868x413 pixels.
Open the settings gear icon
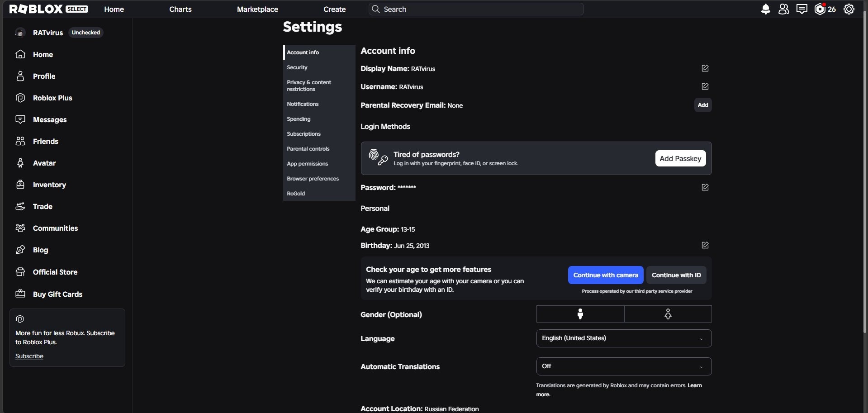pos(849,9)
